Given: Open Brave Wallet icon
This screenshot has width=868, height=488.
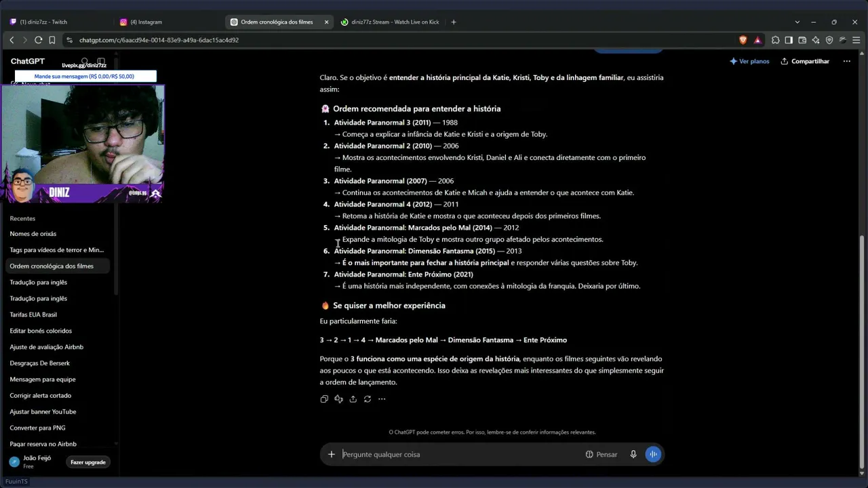Looking at the screenshot, I should pos(802,40).
